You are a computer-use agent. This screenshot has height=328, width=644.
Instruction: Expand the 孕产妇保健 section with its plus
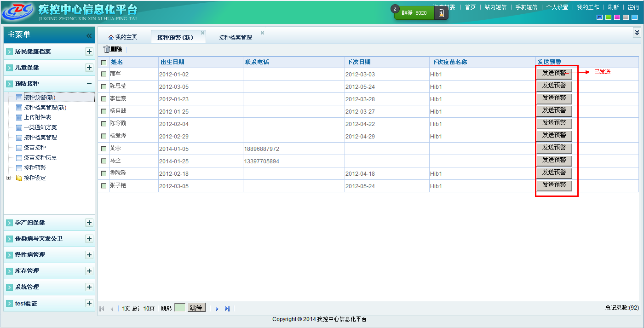pyautogui.click(x=89, y=223)
